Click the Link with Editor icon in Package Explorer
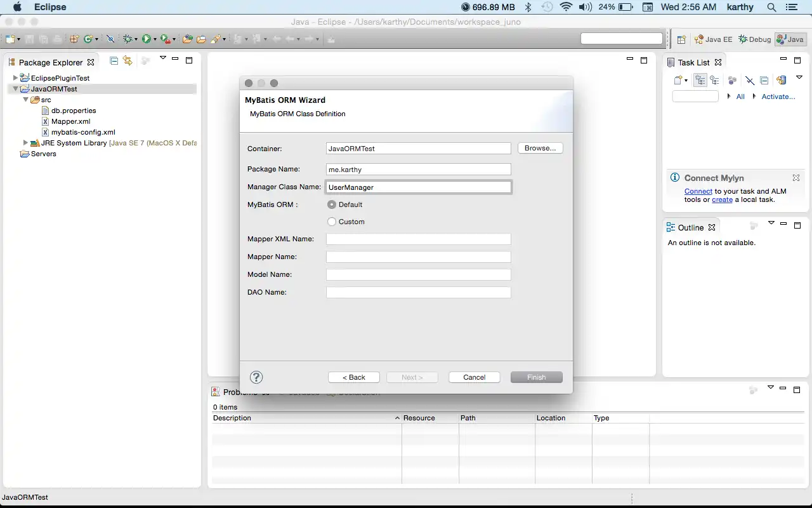This screenshot has width=812, height=508. click(x=128, y=60)
